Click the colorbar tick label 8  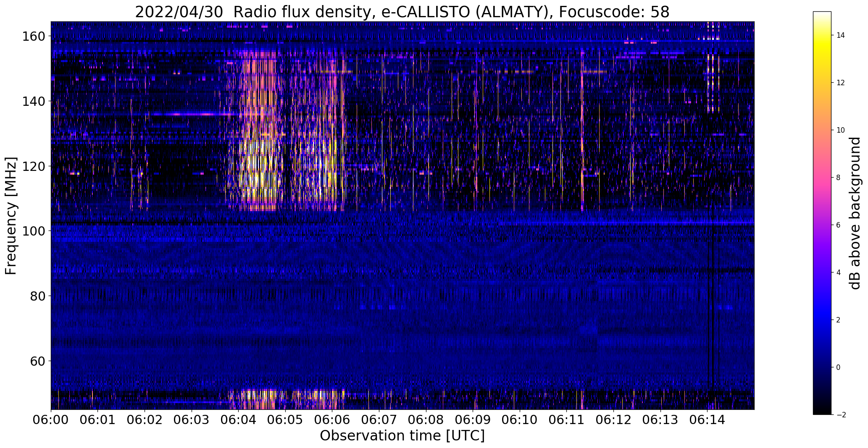pyautogui.click(x=839, y=178)
